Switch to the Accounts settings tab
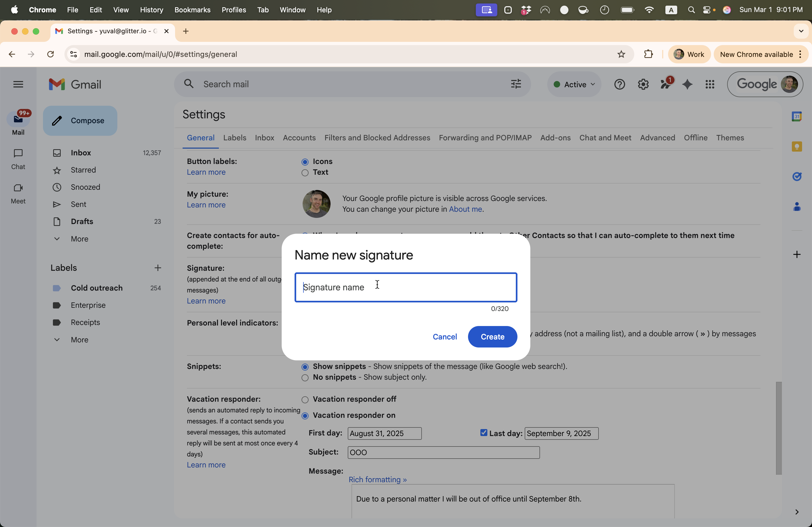 pyautogui.click(x=299, y=138)
